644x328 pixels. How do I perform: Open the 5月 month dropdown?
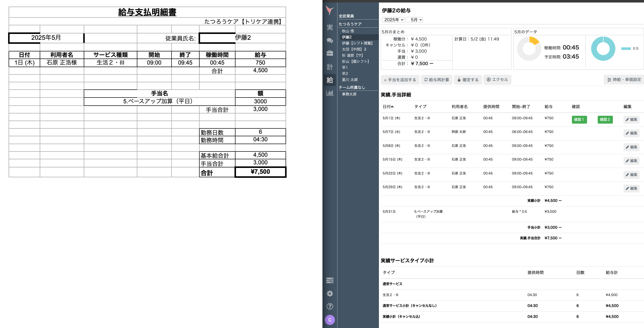tap(414, 20)
